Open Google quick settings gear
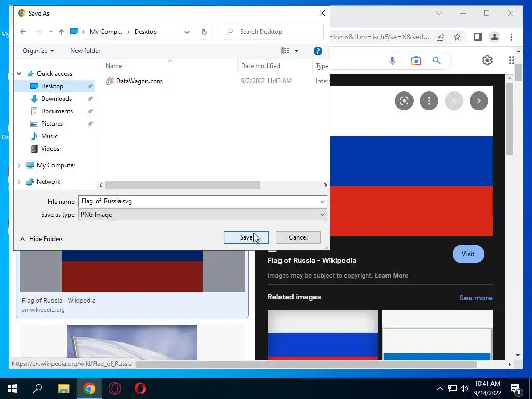The height and width of the screenshot is (399, 532). [x=487, y=60]
